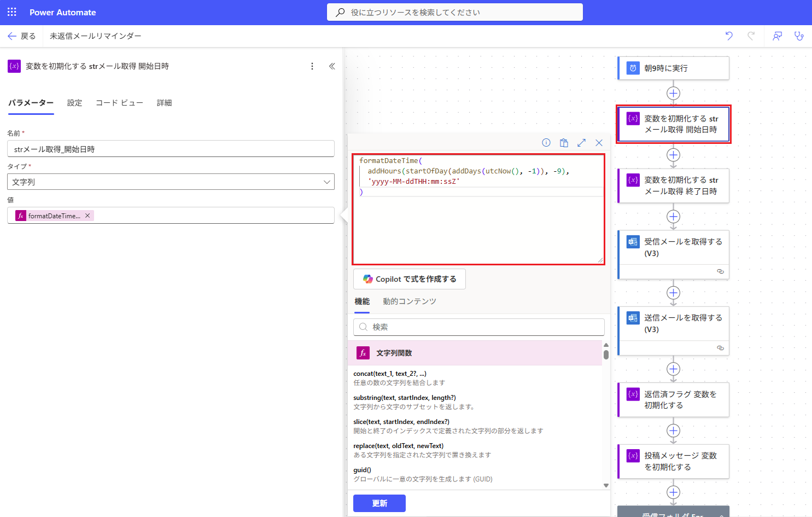This screenshot has width=812, height=517.
Task: Remove the formatDateTime expression token
Action: [x=87, y=216]
